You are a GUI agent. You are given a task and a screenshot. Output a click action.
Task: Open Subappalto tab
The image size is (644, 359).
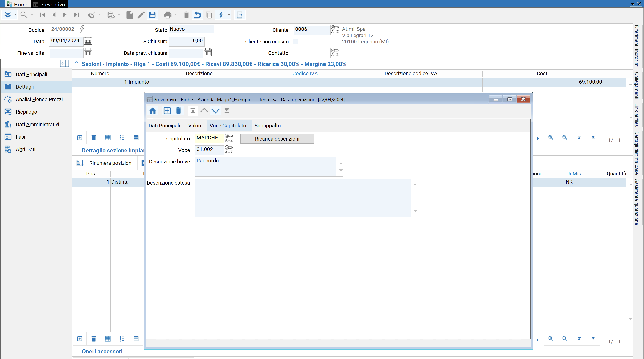[x=267, y=126]
